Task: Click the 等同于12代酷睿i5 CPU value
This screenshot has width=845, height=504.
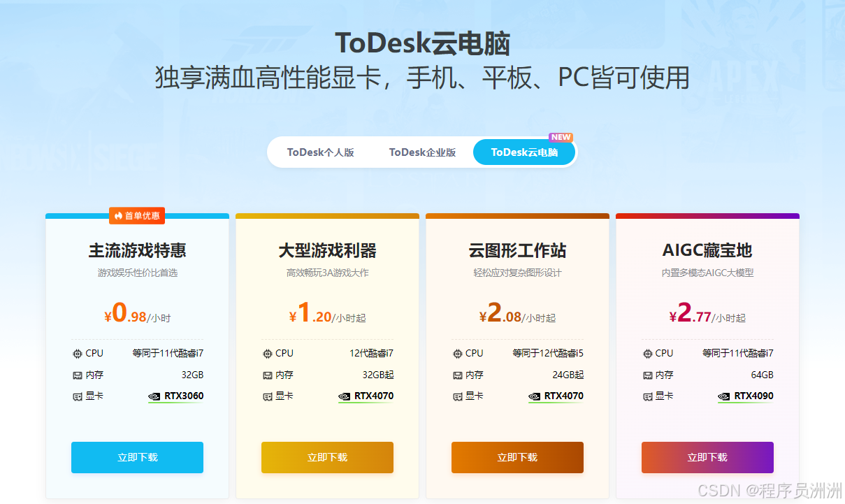Action: pos(548,354)
